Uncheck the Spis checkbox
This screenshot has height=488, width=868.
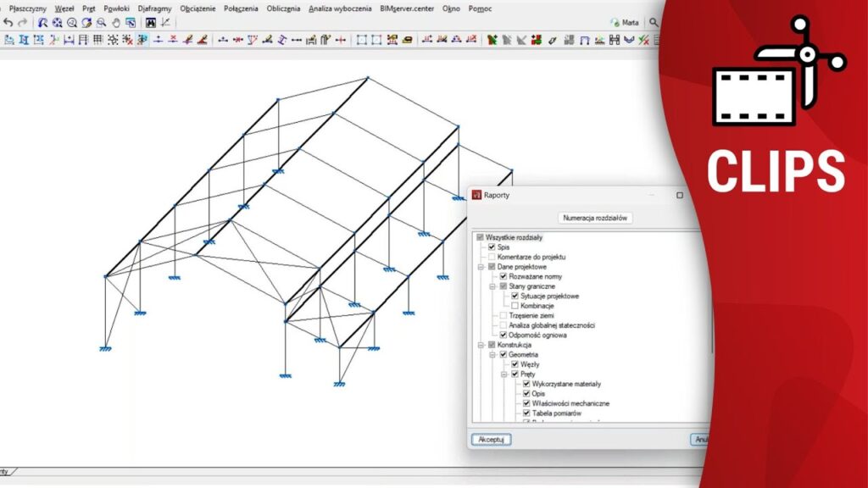[x=492, y=247]
